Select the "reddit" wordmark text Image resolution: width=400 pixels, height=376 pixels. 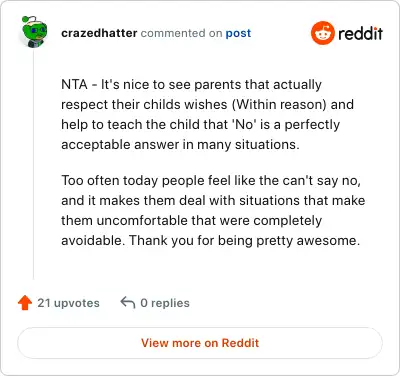(360, 33)
